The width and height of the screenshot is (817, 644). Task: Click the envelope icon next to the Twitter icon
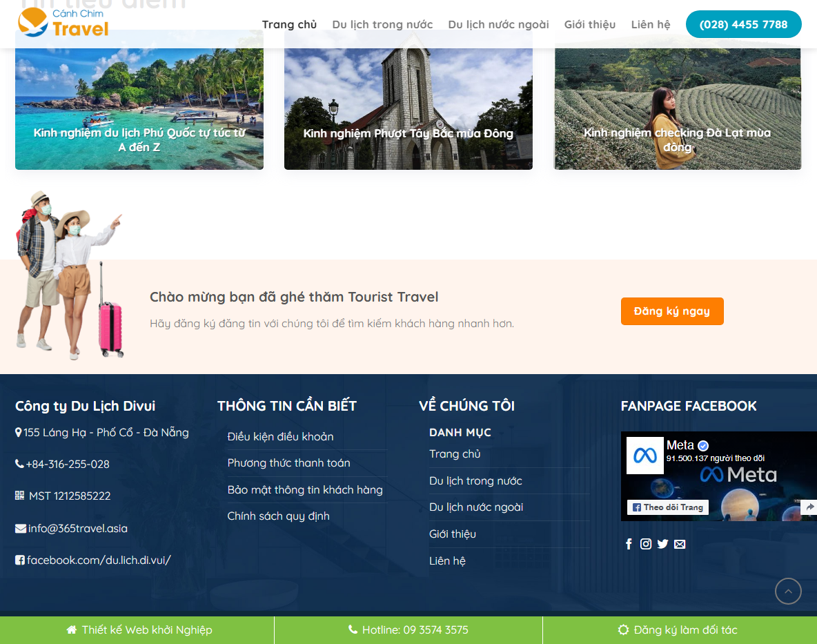tap(680, 544)
